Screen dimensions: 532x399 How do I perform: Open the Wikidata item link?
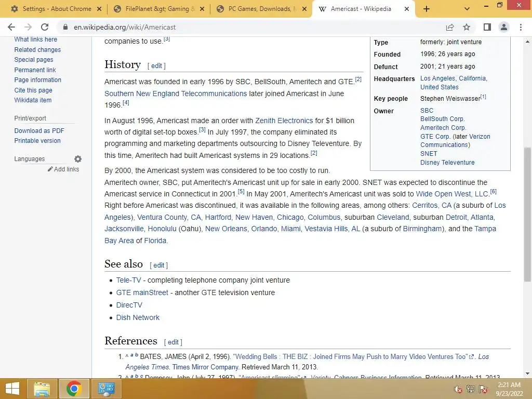33,100
